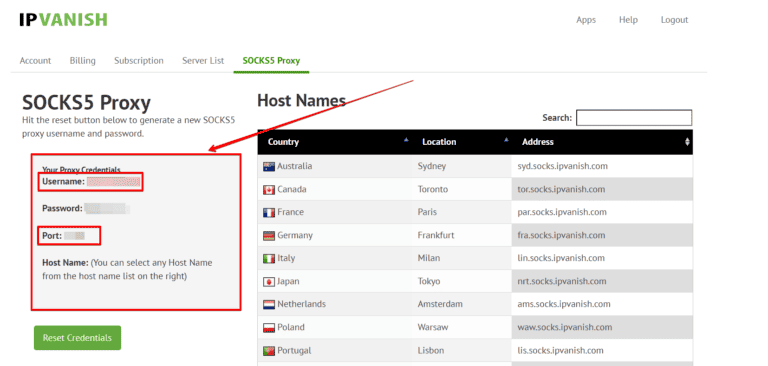The width and height of the screenshot is (768, 366).
Task: Sort host names by Country column
Action: [335, 142]
